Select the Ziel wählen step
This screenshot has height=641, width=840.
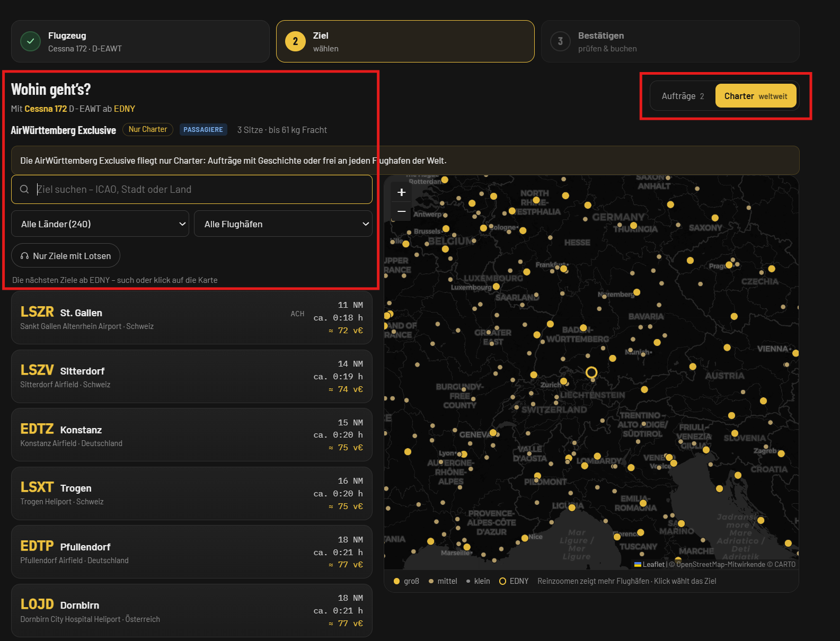pos(405,41)
